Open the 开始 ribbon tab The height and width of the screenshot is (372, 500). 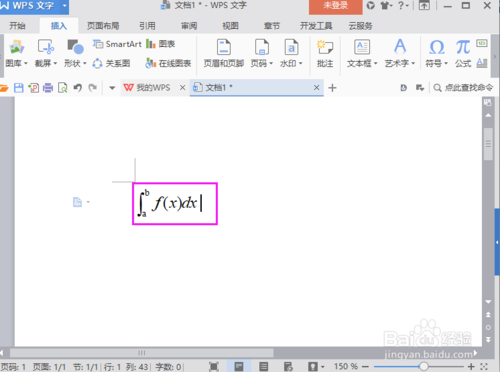[x=17, y=26]
